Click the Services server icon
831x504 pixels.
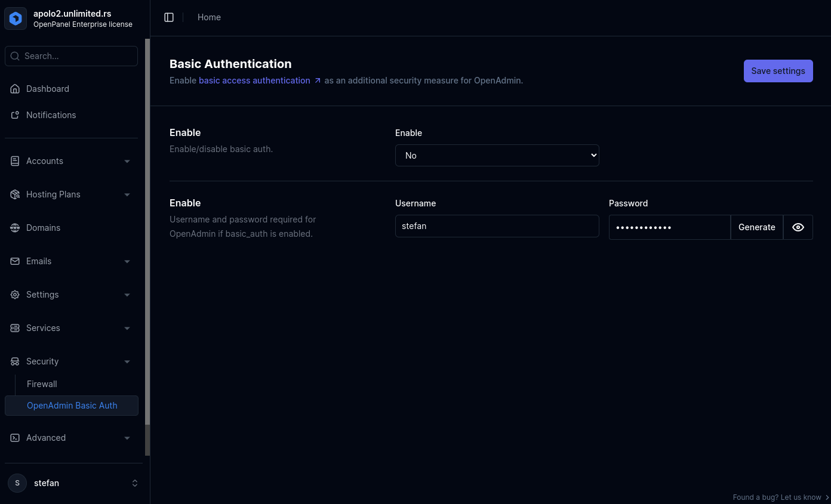(15, 328)
